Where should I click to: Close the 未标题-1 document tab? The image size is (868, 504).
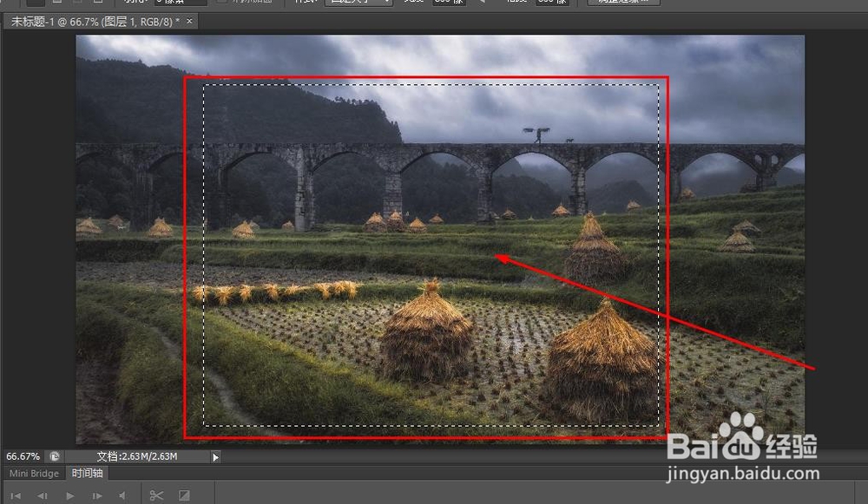point(189,21)
